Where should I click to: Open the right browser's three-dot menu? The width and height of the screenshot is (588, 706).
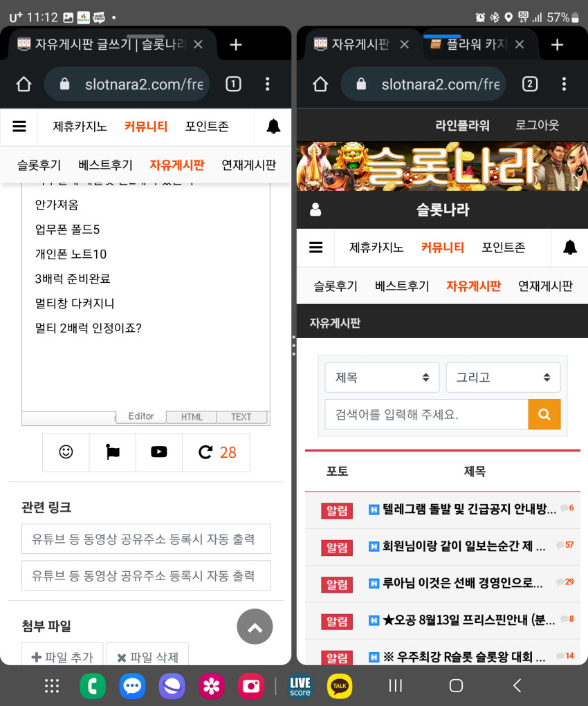(x=564, y=84)
